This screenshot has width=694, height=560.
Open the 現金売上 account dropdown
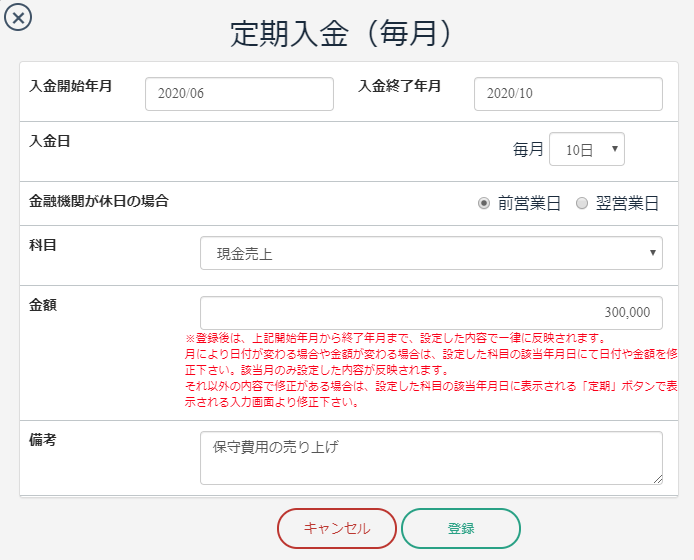(431, 253)
